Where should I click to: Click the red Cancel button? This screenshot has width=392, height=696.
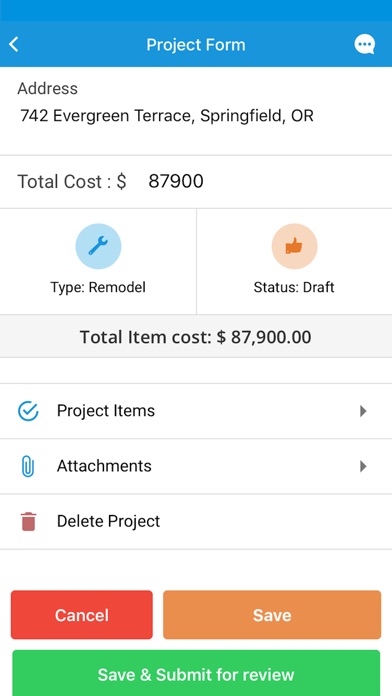[82, 615]
